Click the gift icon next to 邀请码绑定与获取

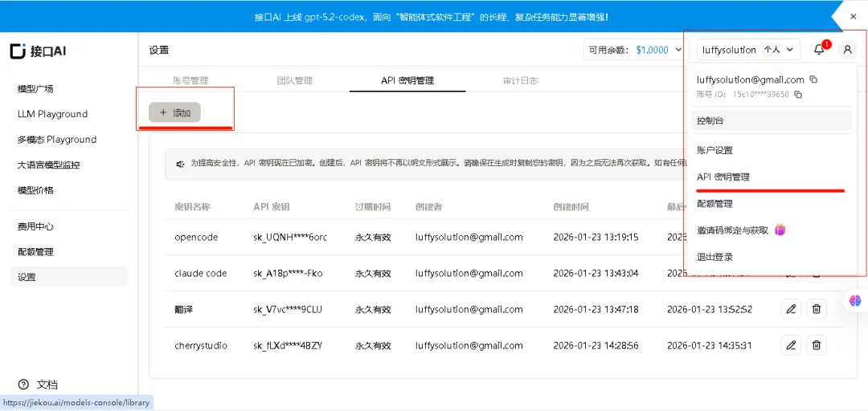tap(780, 230)
